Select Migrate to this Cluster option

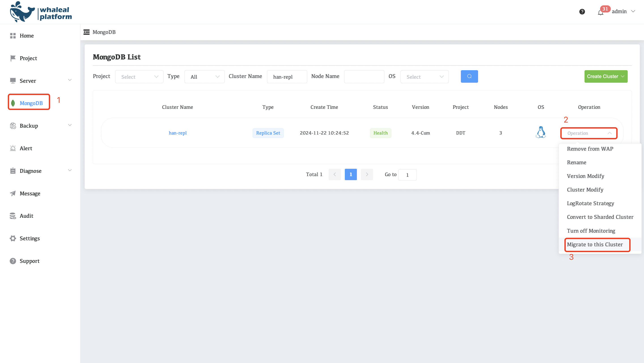pos(595,245)
